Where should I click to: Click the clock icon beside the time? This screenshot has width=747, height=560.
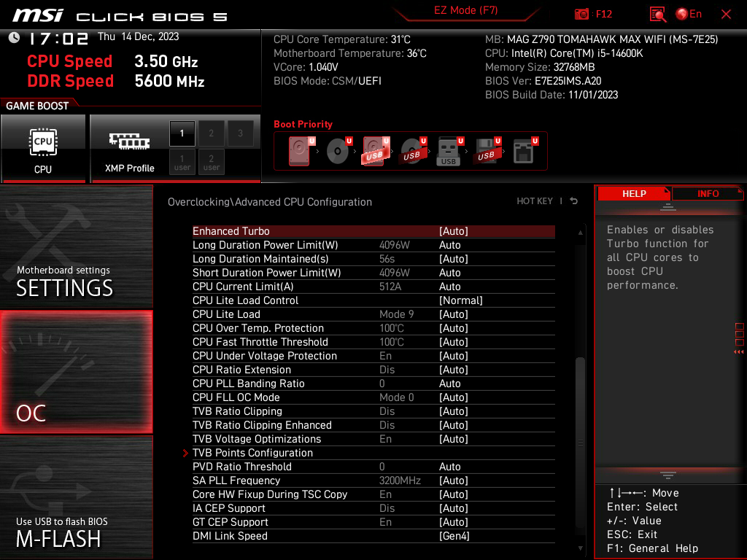click(x=15, y=38)
